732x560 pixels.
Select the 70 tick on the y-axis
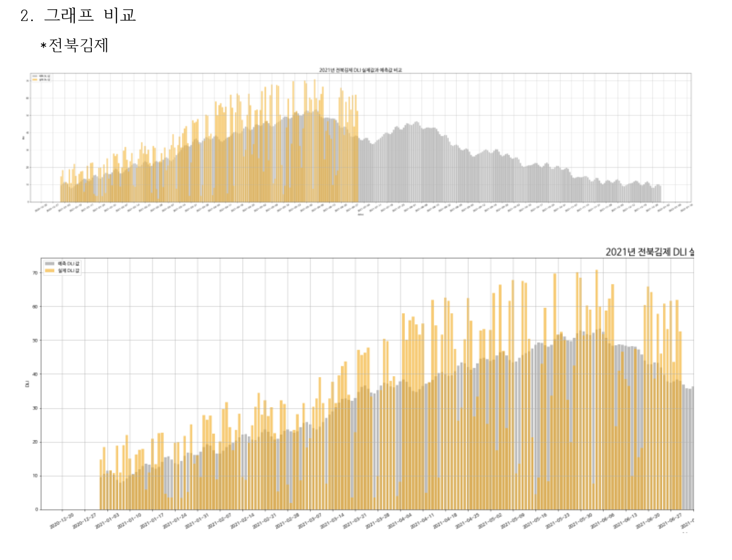tap(34, 273)
